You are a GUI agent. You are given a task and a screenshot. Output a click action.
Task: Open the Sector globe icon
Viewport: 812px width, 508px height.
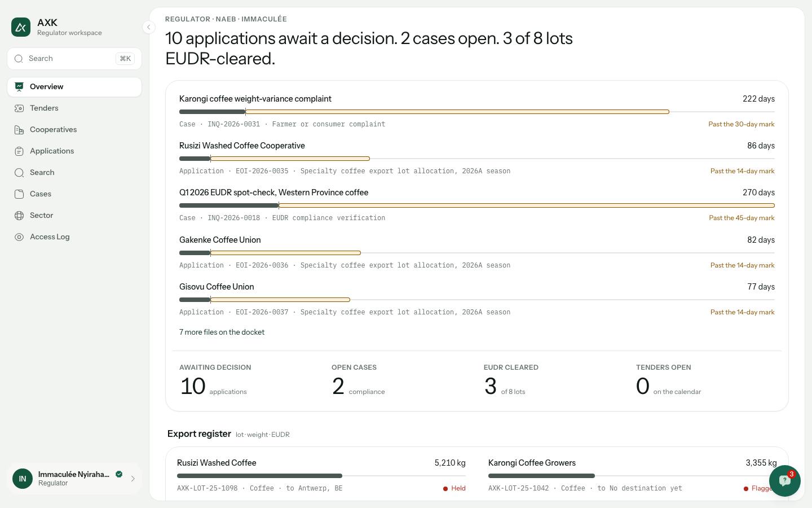click(19, 216)
